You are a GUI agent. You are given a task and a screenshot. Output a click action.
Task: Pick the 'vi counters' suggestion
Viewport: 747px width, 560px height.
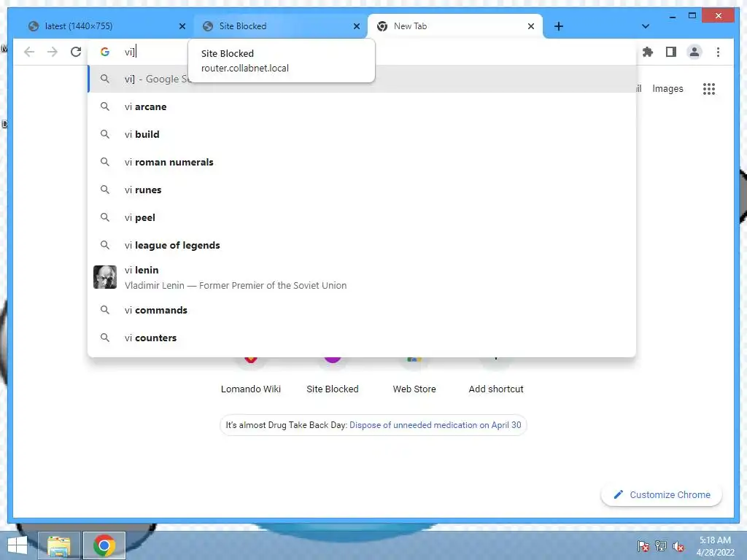362,338
